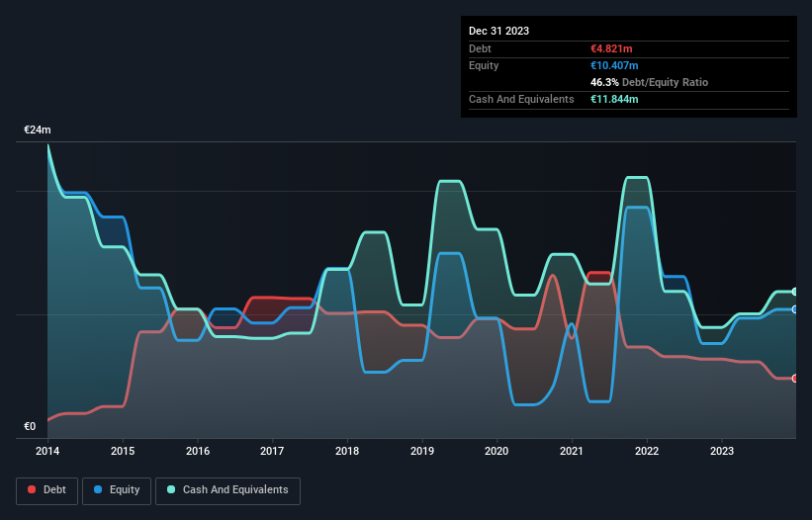Toggle the Debt series legend button

[47, 490]
